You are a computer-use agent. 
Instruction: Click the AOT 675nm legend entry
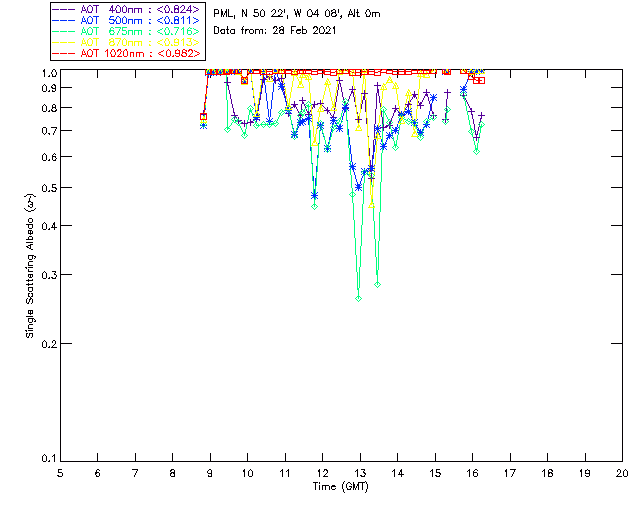point(127,31)
